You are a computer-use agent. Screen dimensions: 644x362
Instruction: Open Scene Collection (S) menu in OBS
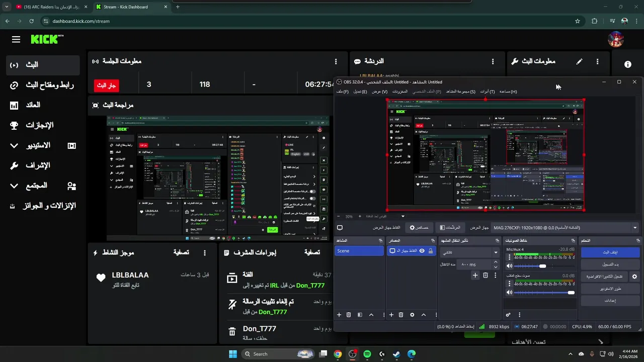tap(461, 92)
